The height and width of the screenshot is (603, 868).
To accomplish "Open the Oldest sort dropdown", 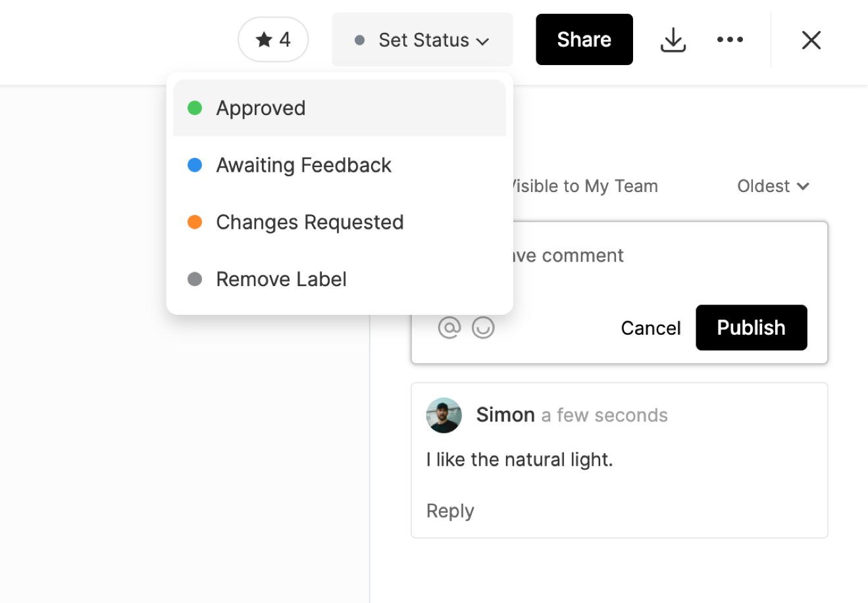I will 773,186.
